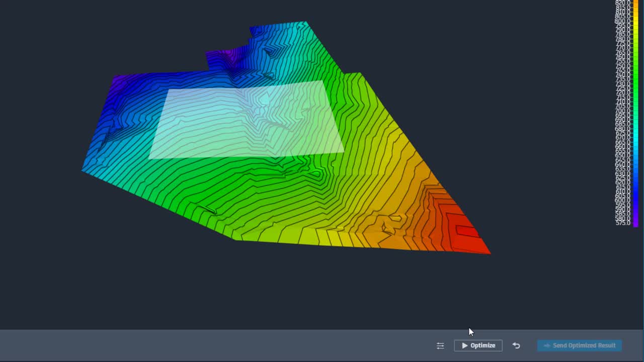Screen dimensions: 644x362
Task: Click the play icon inside Optimize button
Action: tap(465, 345)
